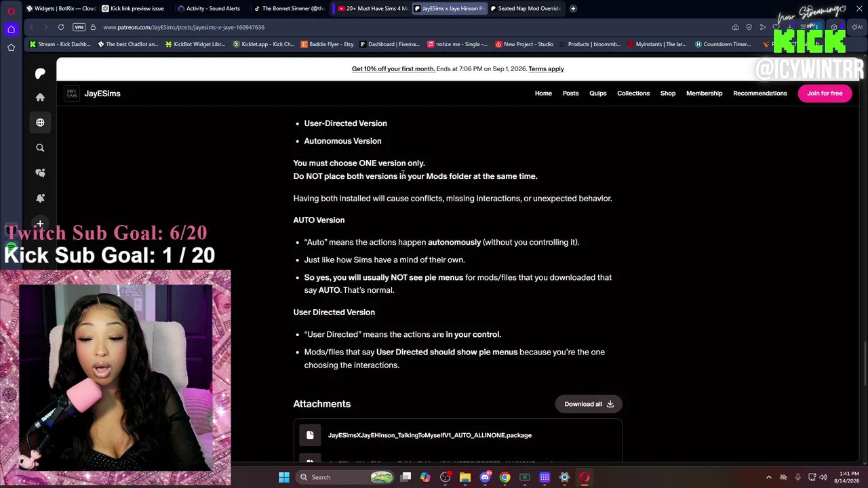Open Windows Start menu
Image resolution: width=868 pixels, height=488 pixels.
(284, 477)
